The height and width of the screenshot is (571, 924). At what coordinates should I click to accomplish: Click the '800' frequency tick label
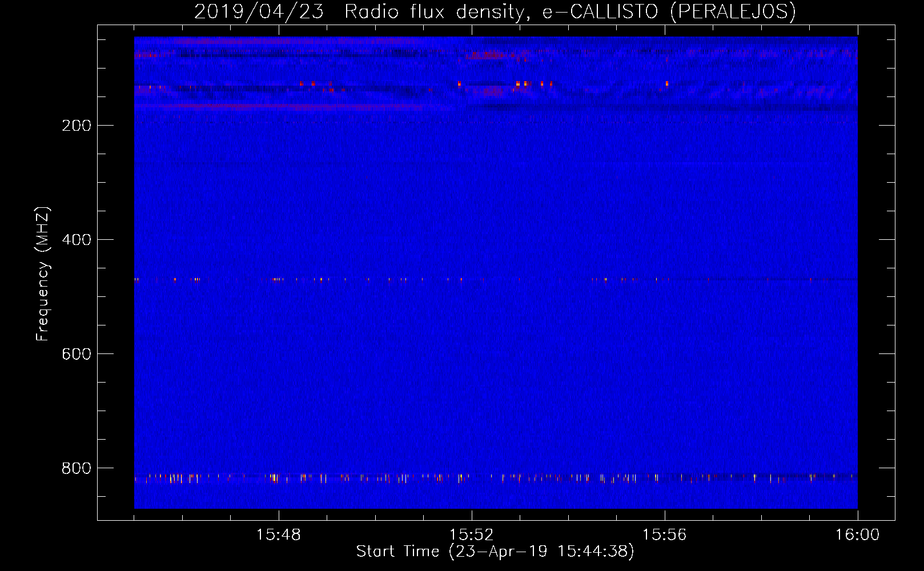77,468
